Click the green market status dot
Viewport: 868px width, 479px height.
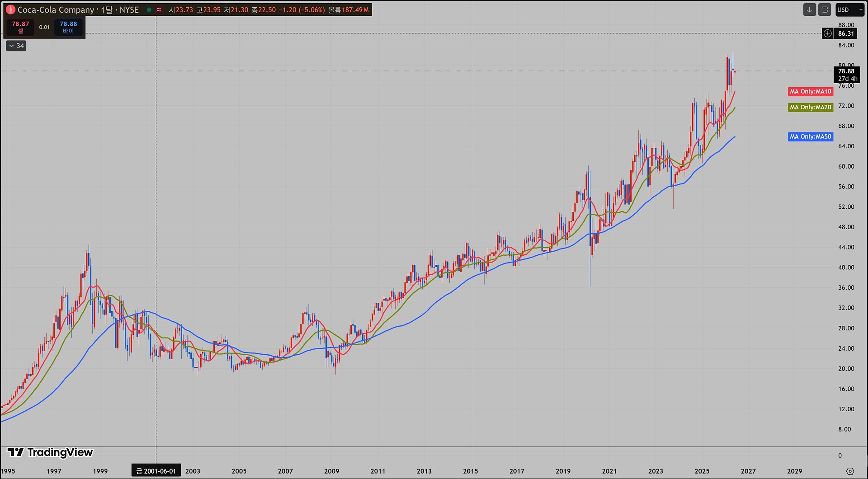[x=149, y=9]
